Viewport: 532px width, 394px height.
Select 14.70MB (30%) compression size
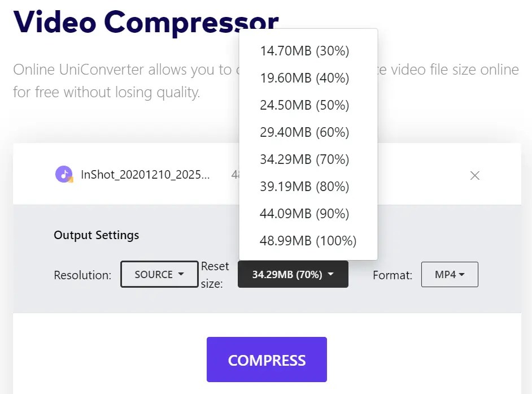[x=304, y=51]
